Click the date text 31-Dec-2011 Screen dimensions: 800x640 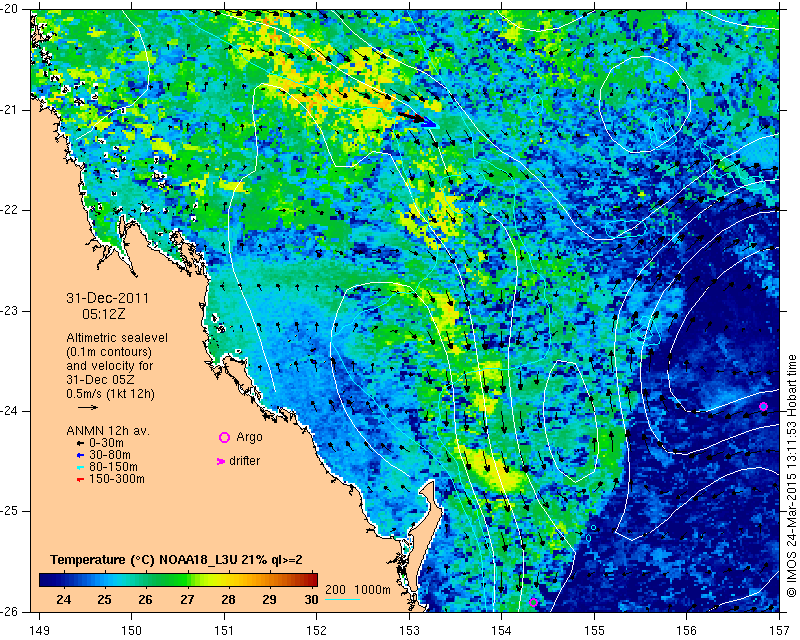coord(108,298)
